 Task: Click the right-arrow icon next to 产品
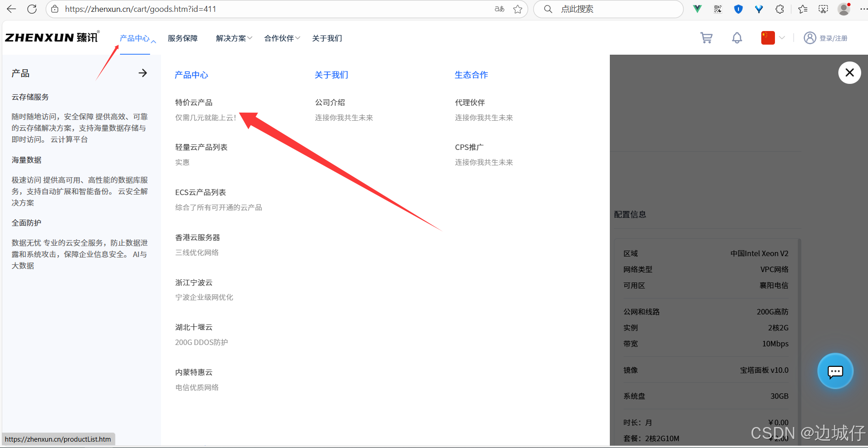point(143,72)
